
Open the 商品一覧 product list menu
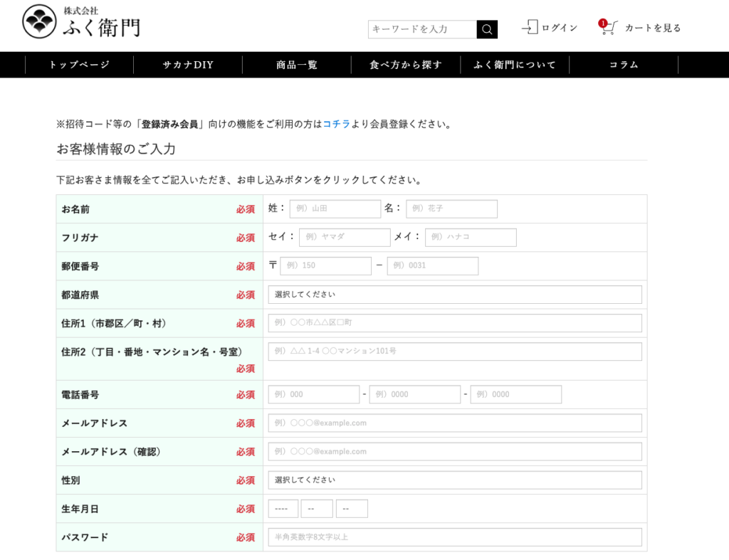pyautogui.click(x=297, y=65)
